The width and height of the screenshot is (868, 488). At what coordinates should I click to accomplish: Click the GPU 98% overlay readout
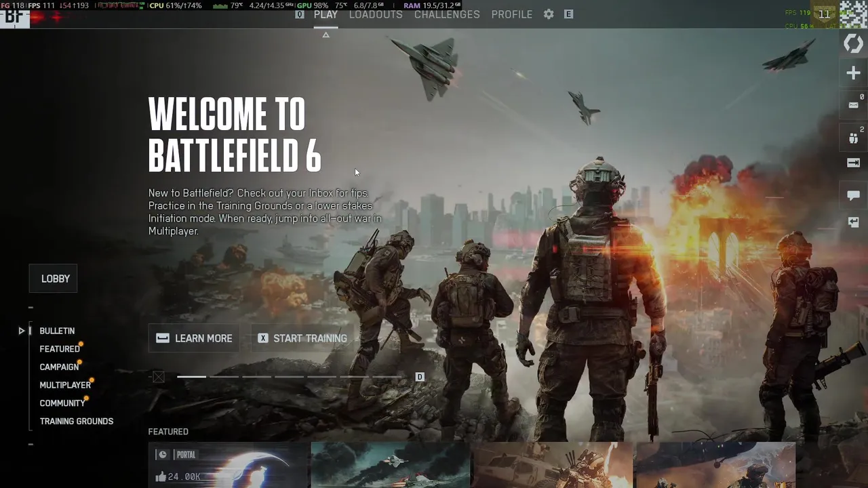tap(312, 5)
